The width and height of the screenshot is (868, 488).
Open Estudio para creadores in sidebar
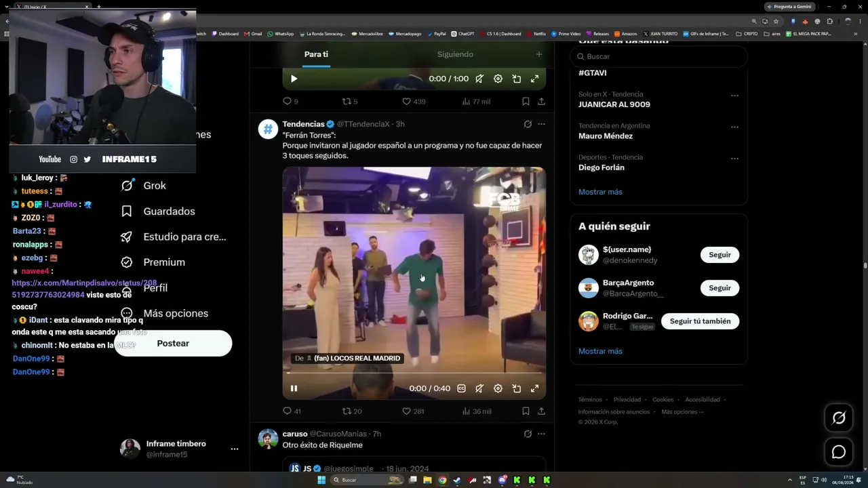click(173, 237)
